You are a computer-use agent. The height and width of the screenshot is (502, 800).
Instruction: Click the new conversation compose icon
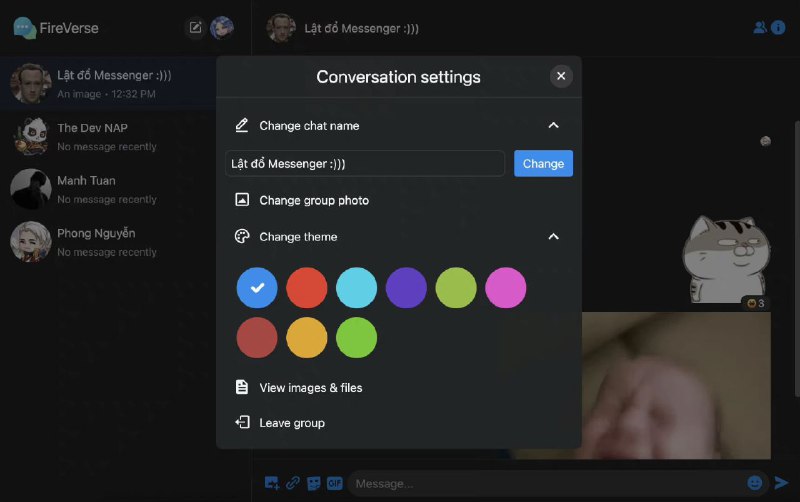(x=196, y=28)
